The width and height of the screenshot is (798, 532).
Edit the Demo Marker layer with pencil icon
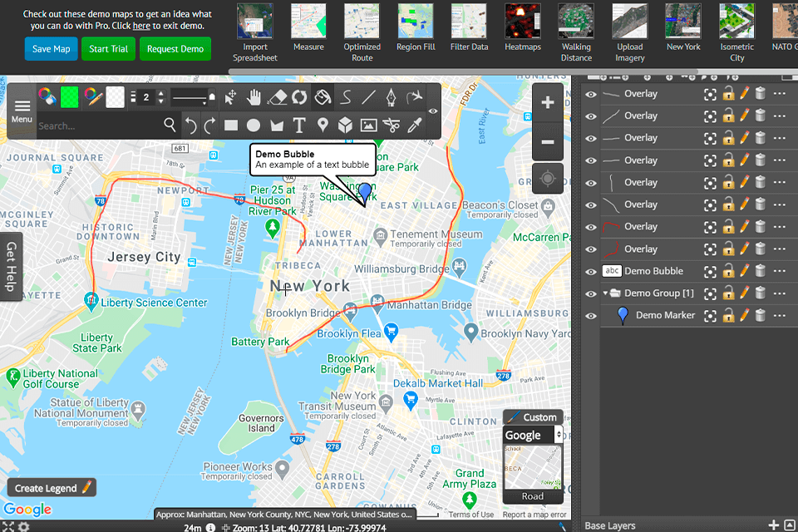(x=745, y=315)
